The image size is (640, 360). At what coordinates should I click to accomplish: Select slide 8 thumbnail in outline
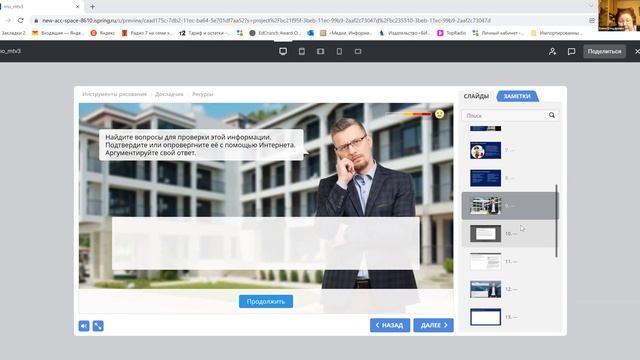485,178
